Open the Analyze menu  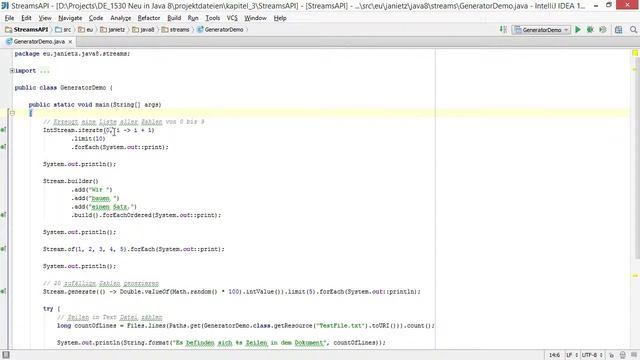121,18
